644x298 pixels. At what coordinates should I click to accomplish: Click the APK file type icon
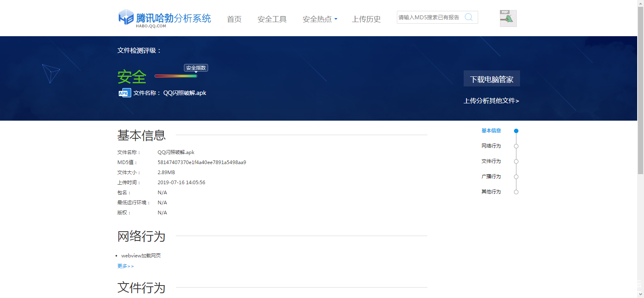click(x=125, y=93)
